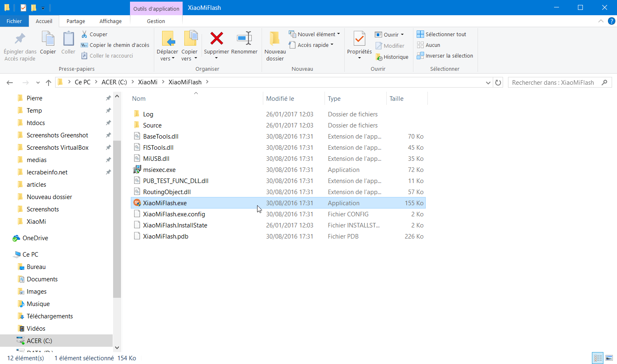Screen dimensions: 617x364
Task: Select the Source folder
Action: 152,125
